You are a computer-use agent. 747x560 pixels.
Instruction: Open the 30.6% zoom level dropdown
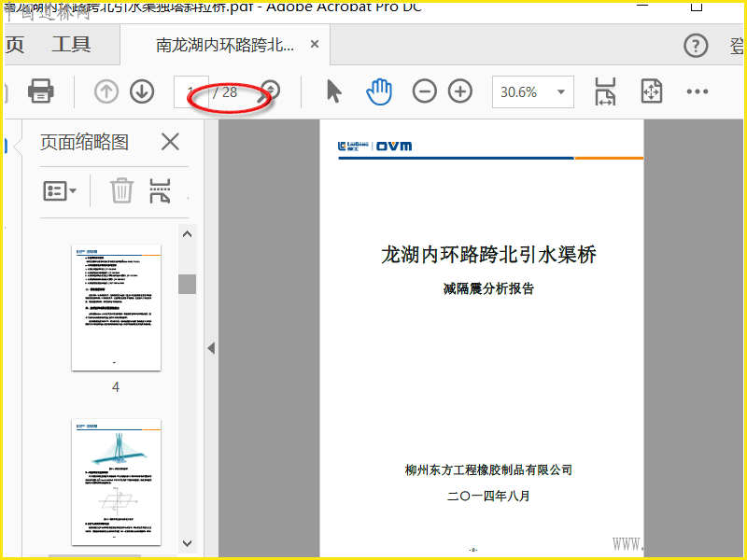533,91
